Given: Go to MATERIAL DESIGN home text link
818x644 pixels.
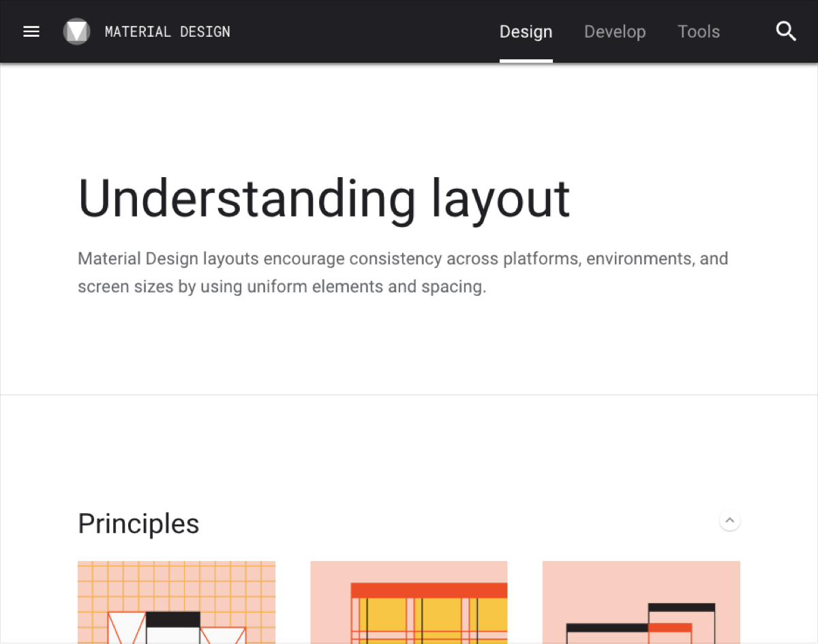Looking at the screenshot, I should [168, 31].
